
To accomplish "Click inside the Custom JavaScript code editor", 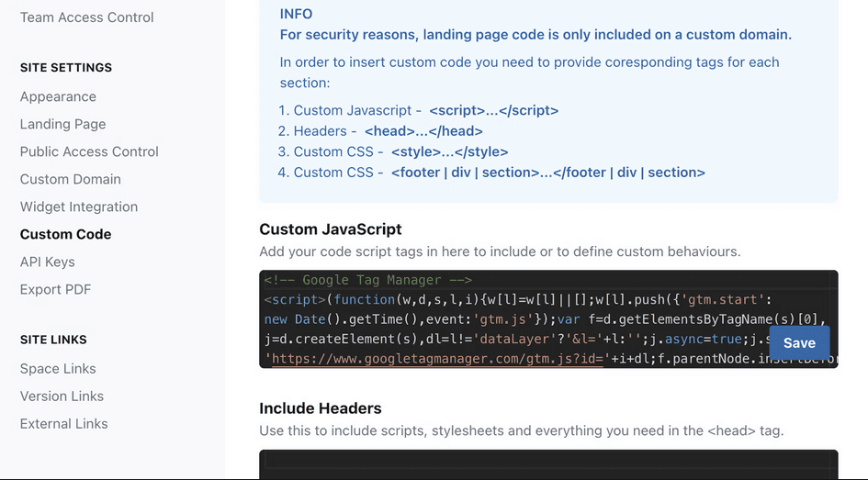I will click(514, 319).
